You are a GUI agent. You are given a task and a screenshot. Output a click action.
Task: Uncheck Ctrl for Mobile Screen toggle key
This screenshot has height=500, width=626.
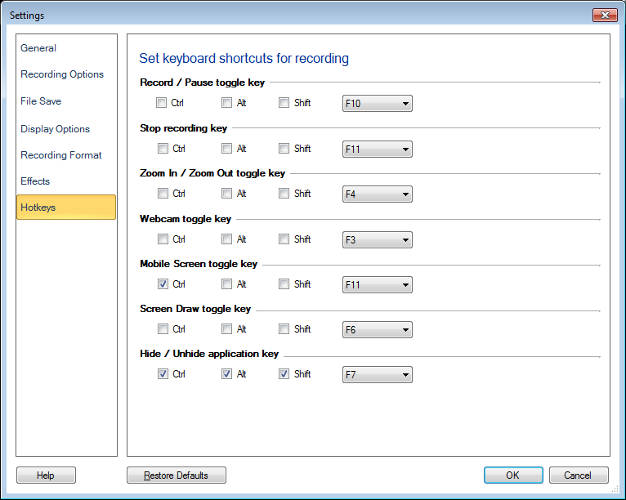[x=162, y=284]
